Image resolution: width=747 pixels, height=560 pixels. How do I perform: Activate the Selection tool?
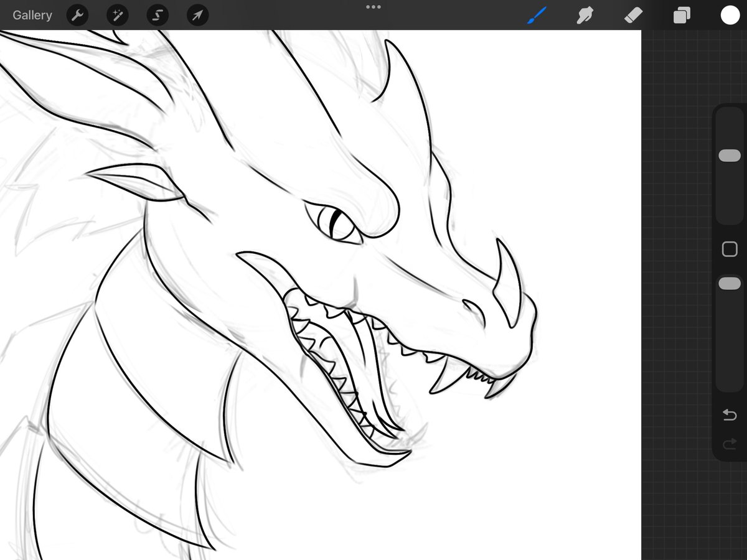[x=157, y=16]
